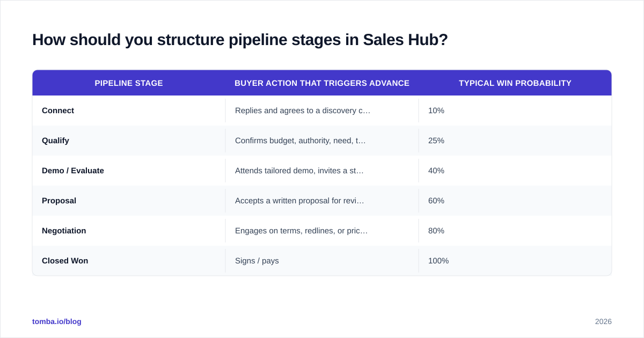644x338 pixels.
Task: Select the BUYER ACTION THAT TRIGGERS ADVANCE header
Action: 322,83
